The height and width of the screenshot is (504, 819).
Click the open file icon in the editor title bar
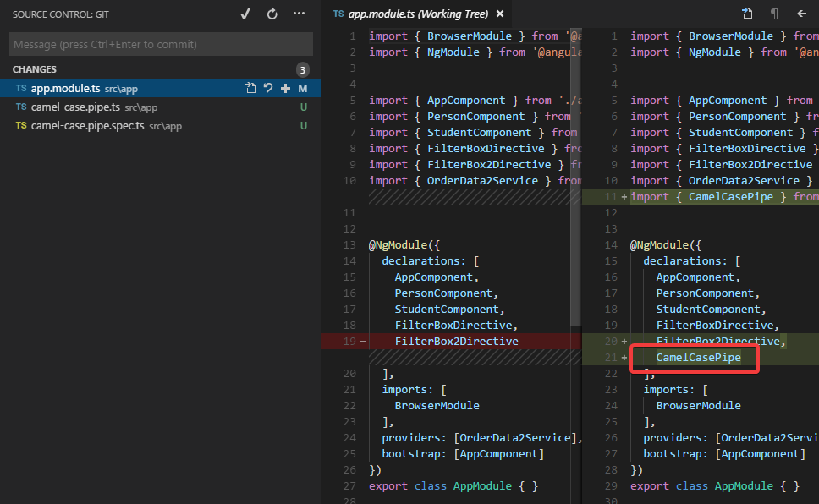coord(747,14)
